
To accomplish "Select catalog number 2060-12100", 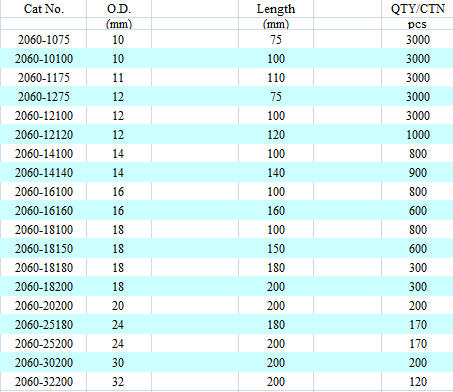I will (x=44, y=116).
